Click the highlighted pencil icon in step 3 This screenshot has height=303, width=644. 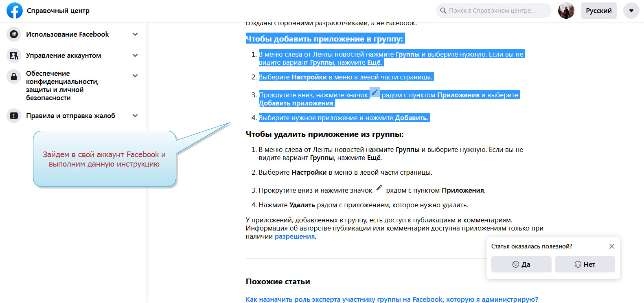pyautogui.click(x=375, y=93)
